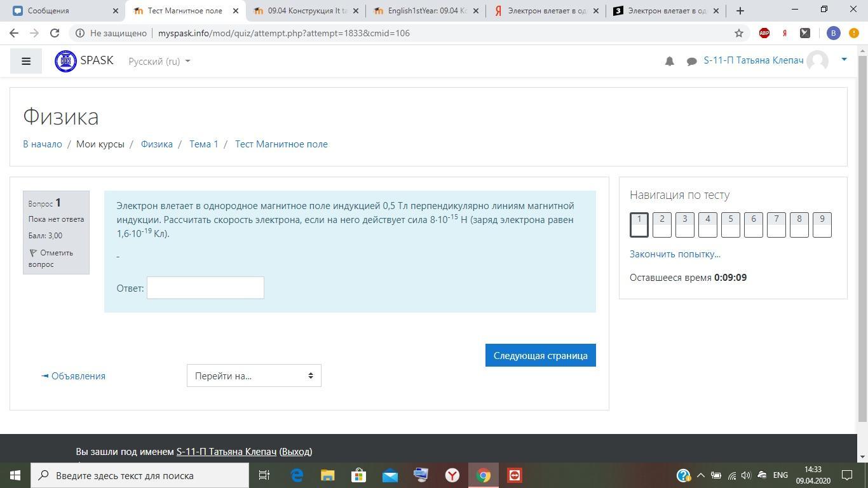Open the hamburger side menu
Image resolution: width=868 pixels, height=488 pixels.
tap(26, 61)
